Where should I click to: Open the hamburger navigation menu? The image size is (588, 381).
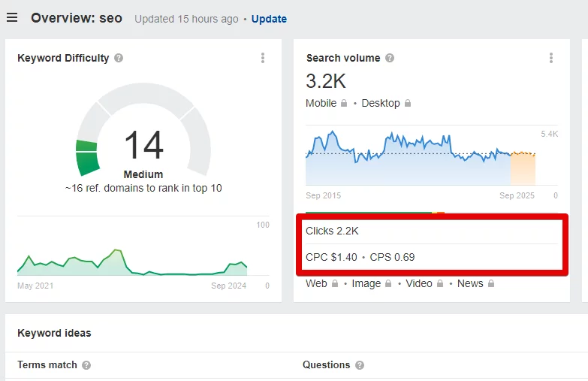point(12,17)
